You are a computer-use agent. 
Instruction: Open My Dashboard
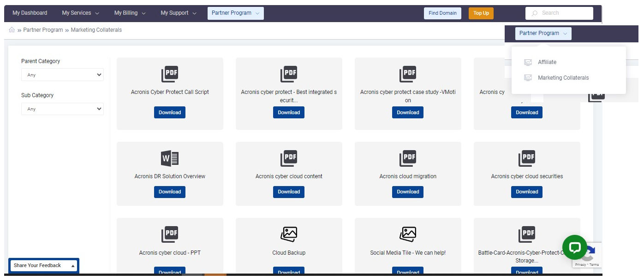[30, 13]
